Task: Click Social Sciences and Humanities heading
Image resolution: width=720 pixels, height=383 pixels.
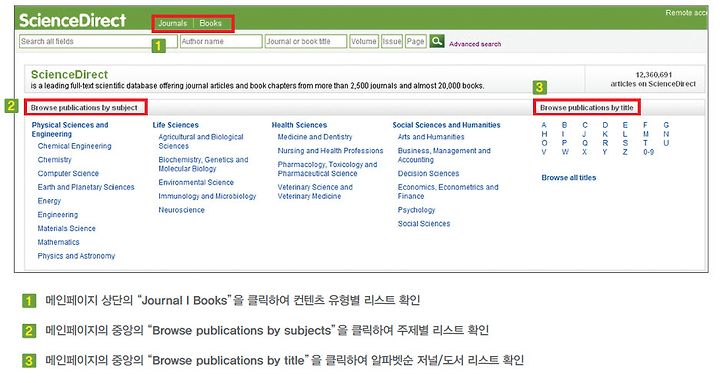Action: click(446, 125)
